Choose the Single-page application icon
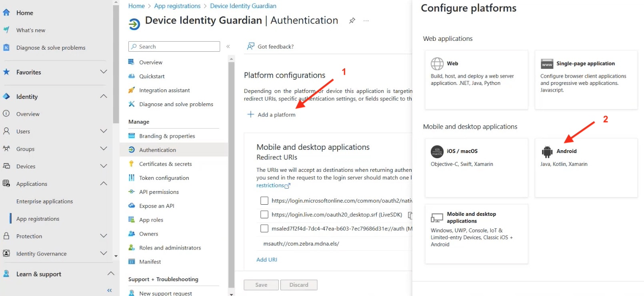Screen dimensions: 644x296 547,64
